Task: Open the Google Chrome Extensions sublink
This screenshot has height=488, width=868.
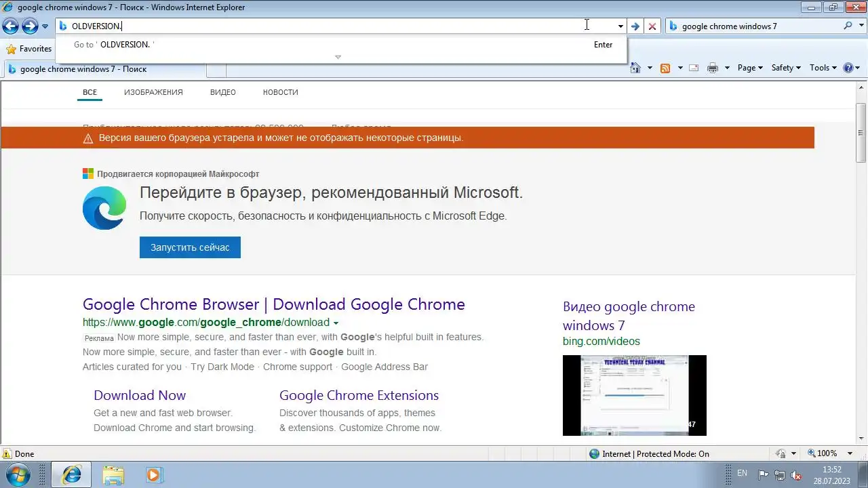Action: [x=359, y=395]
